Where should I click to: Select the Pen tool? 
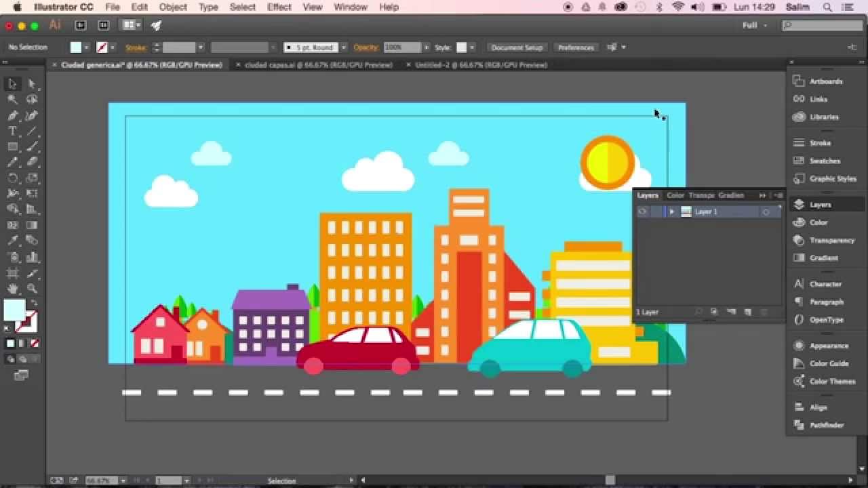pos(12,116)
